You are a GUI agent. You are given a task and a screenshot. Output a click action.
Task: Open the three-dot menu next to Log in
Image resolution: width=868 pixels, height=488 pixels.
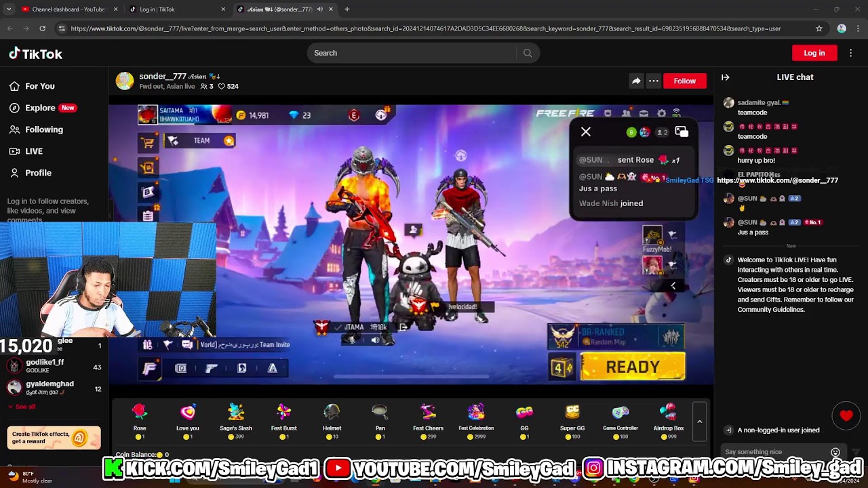(x=851, y=53)
